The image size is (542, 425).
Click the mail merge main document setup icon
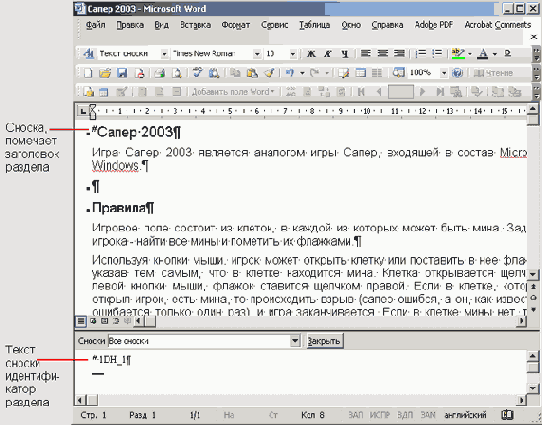pos(88,92)
